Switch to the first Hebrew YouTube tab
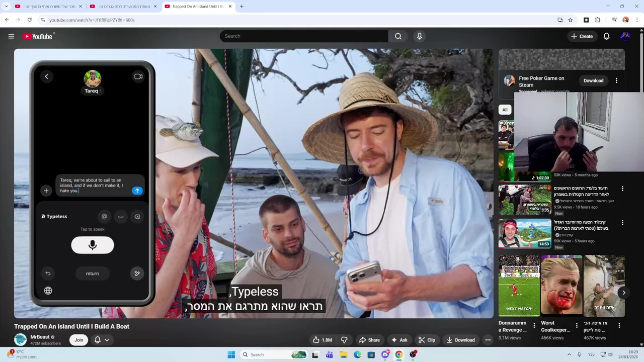 tap(48, 7)
